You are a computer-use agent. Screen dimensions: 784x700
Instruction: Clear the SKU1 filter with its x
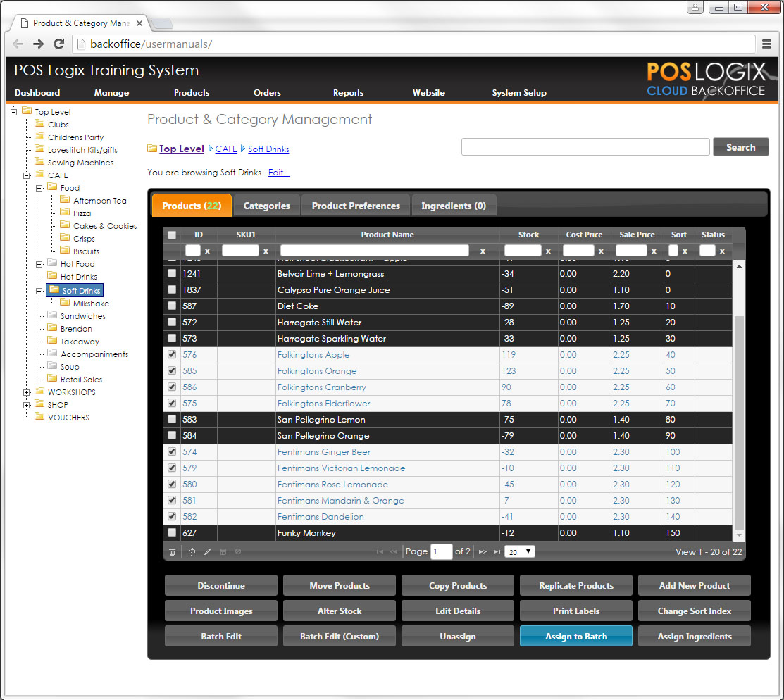pyautogui.click(x=266, y=251)
